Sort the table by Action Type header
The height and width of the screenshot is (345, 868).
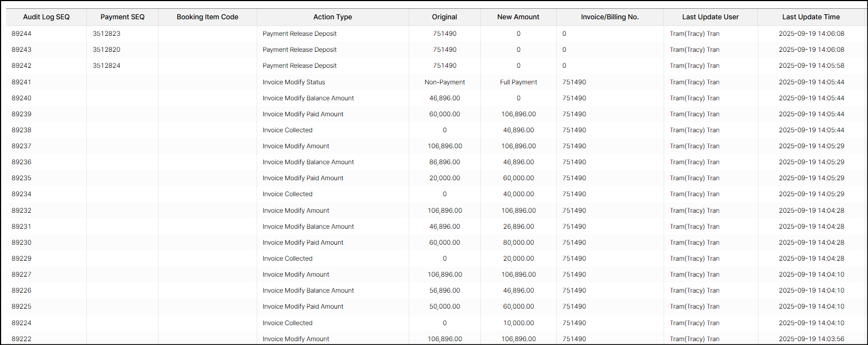pos(333,17)
